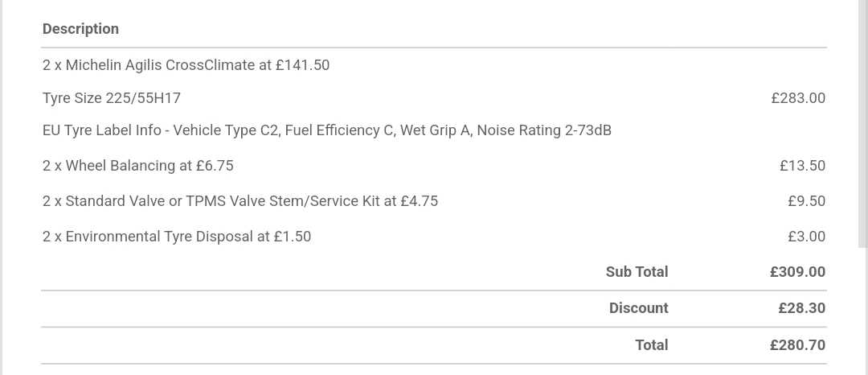Select the TPMS Valve Stem/Service Kit line
The width and height of the screenshot is (868, 375).
tap(240, 201)
